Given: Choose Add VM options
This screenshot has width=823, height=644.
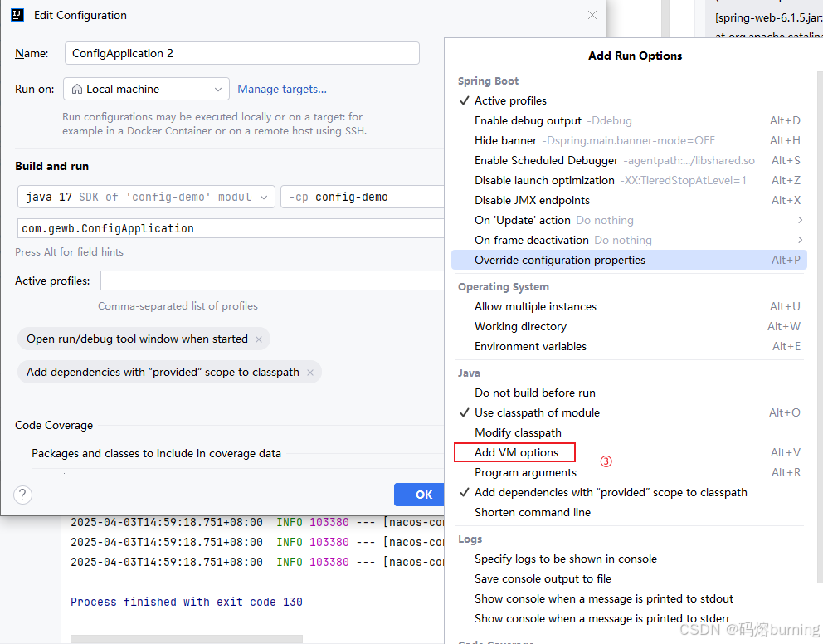Looking at the screenshot, I should pos(629,452).
